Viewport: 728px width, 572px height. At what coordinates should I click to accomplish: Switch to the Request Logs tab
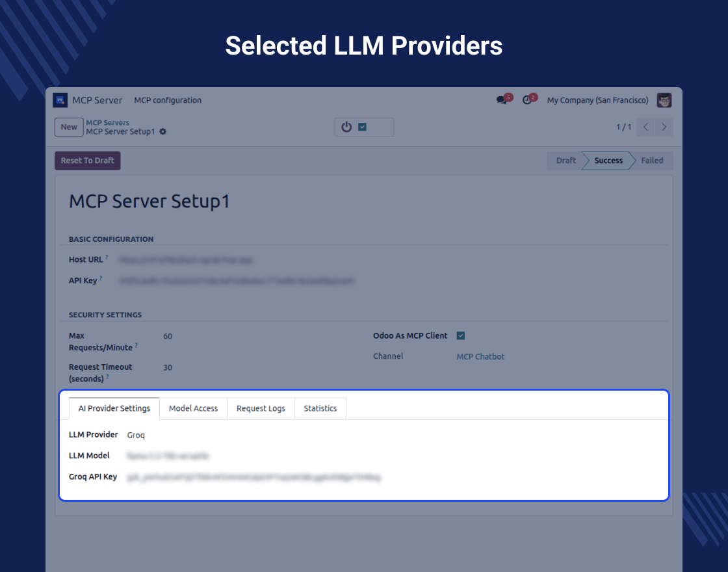[x=261, y=409]
